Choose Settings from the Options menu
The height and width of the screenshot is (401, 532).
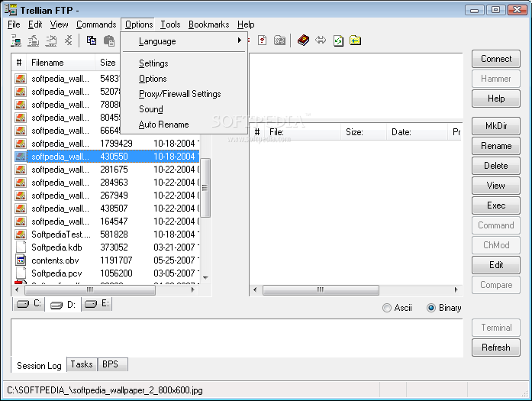pos(183,63)
